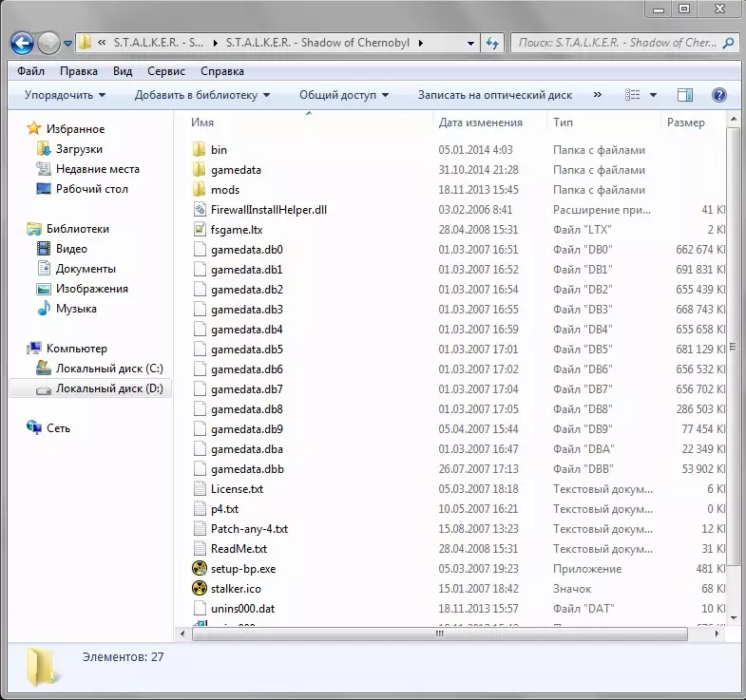Select the stalker.ico radiation icon
The width and height of the screenshot is (746, 700).
[x=200, y=588]
